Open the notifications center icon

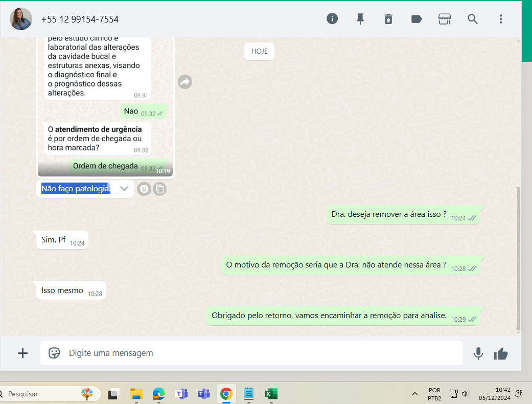click(x=518, y=394)
